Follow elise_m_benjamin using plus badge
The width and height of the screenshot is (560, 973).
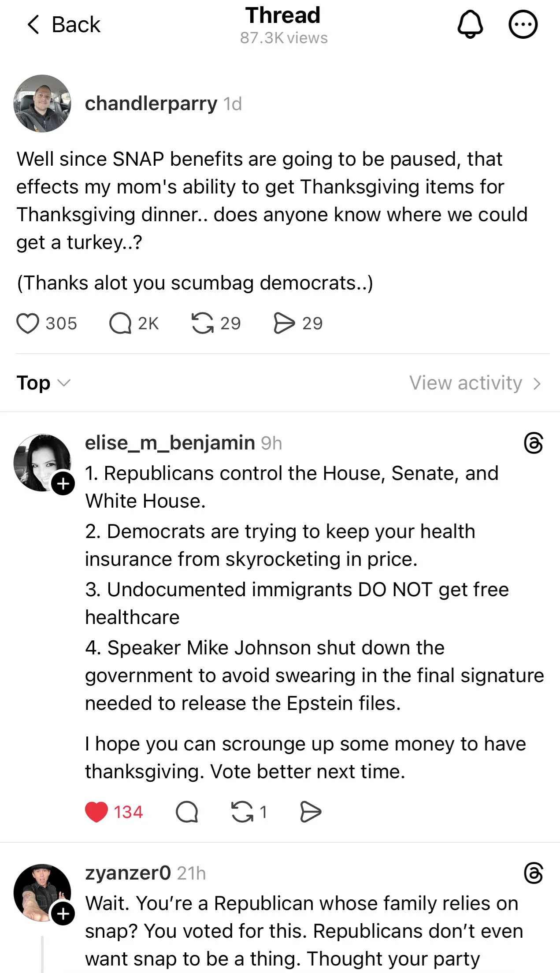63,483
